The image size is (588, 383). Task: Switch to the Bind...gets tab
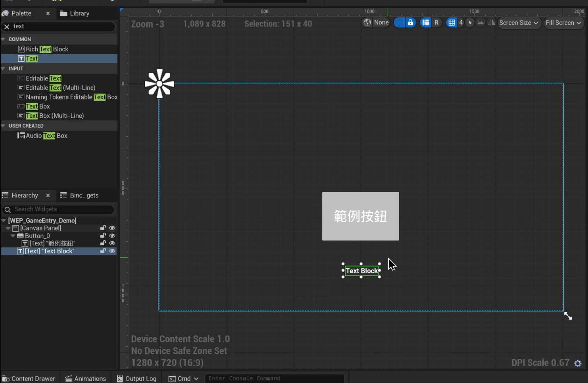(x=79, y=195)
